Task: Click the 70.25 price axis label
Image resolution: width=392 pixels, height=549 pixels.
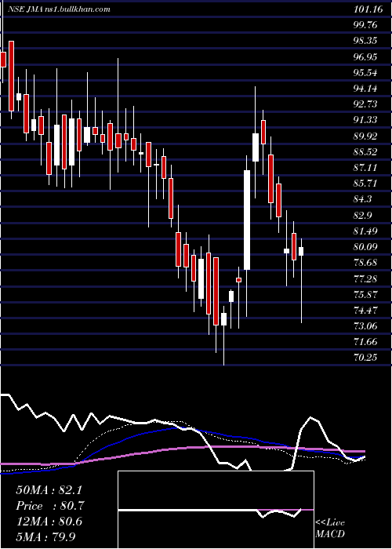Action: (x=365, y=358)
